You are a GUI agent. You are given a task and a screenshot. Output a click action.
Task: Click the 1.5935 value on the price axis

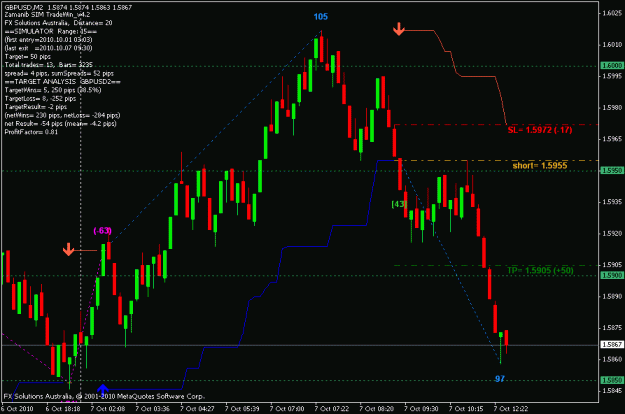click(x=612, y=202)
